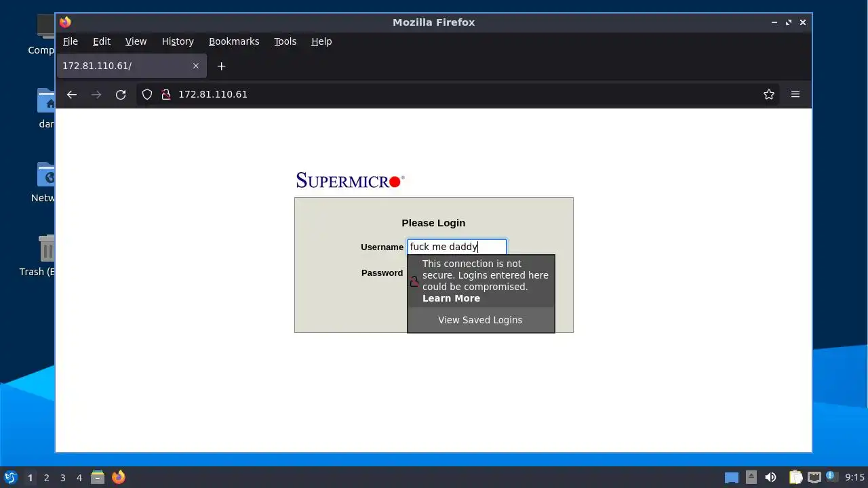Open the View menu

click(x=136, y=41)
